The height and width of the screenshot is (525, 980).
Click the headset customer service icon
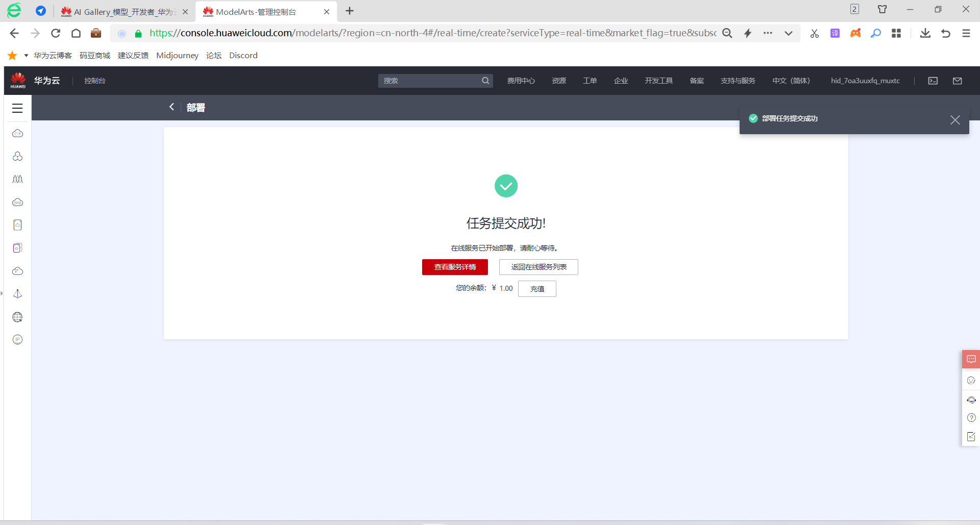point(971,399)
